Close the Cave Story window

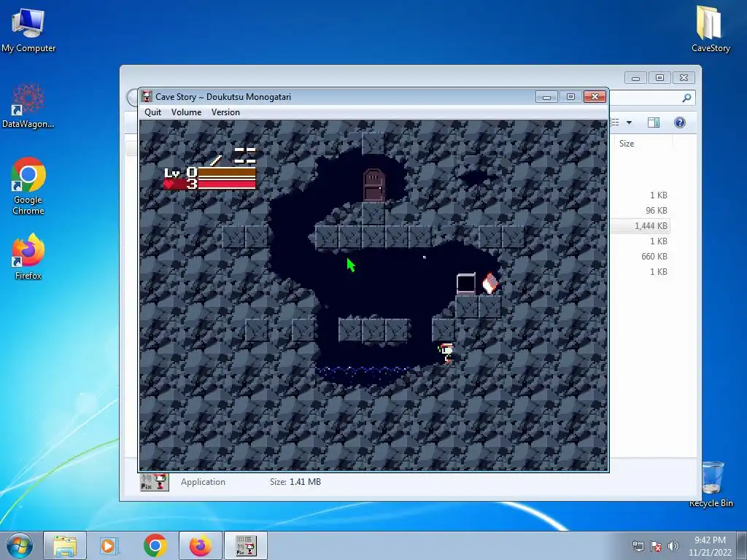click(x=595, y=97)
